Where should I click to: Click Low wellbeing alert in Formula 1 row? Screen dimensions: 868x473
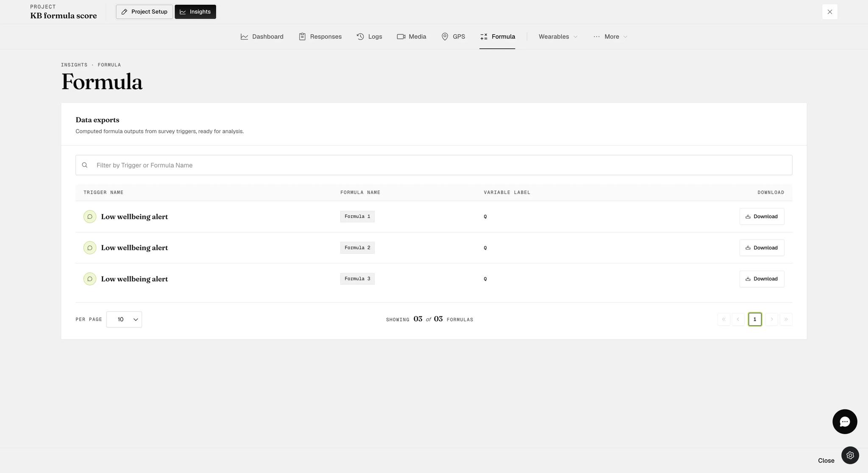point(134,217)
